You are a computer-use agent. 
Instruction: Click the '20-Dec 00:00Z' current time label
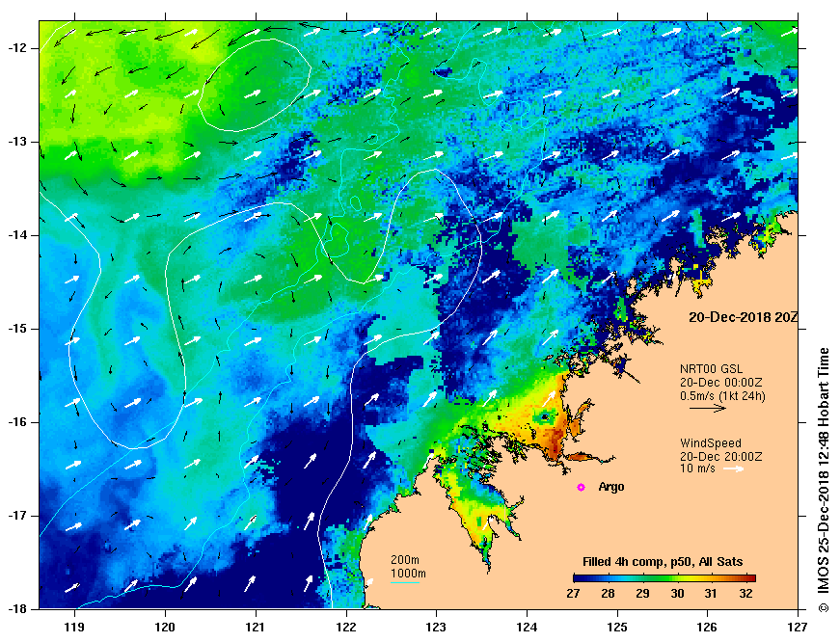720,383
